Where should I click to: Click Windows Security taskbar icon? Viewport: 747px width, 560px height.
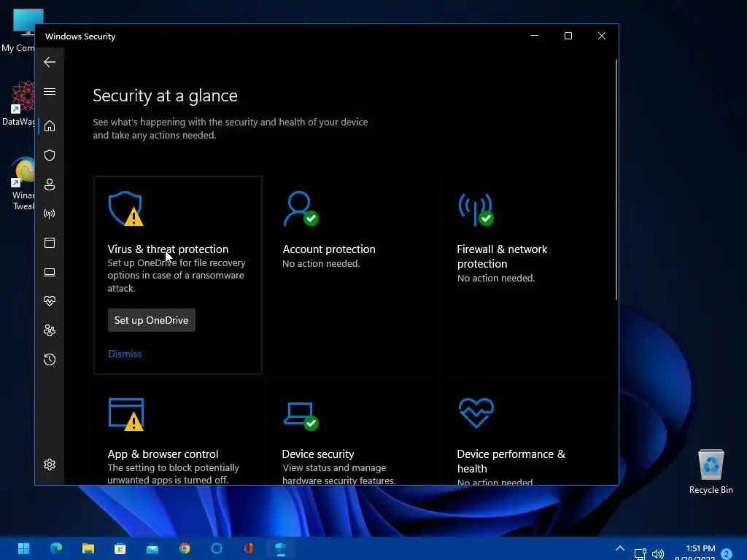[x=281, y=548]
